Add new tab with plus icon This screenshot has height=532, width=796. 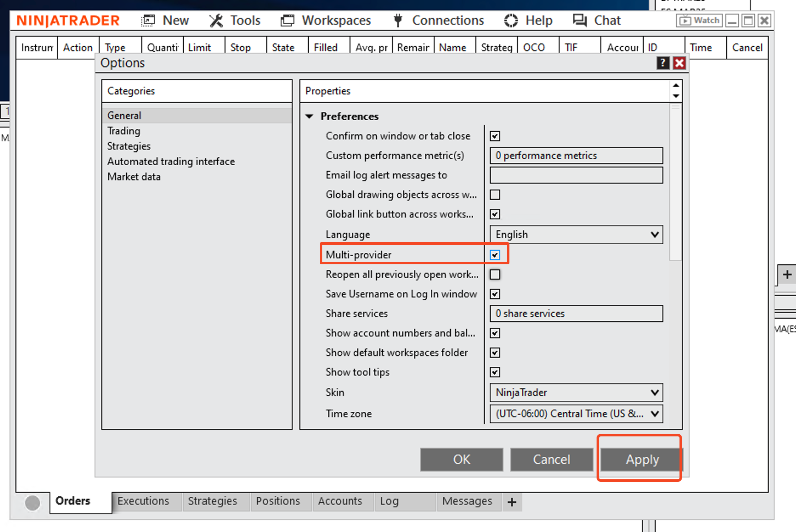(512, 502)
